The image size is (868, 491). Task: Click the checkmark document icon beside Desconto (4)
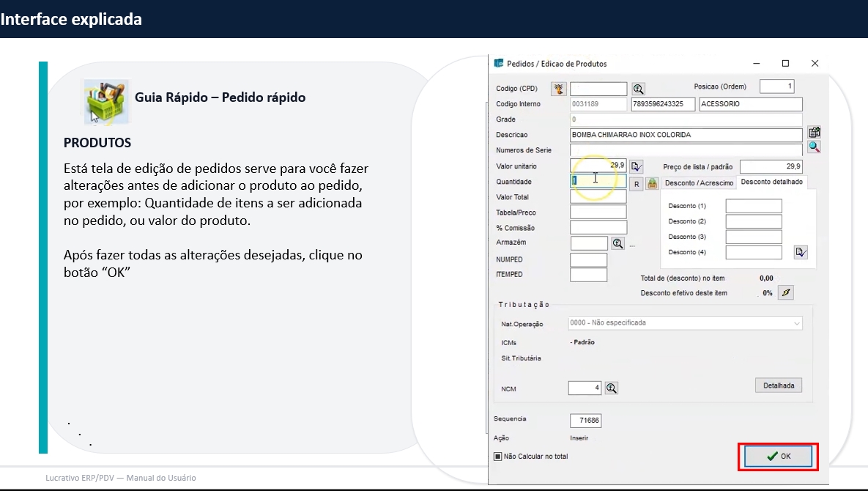coord(801,252)
